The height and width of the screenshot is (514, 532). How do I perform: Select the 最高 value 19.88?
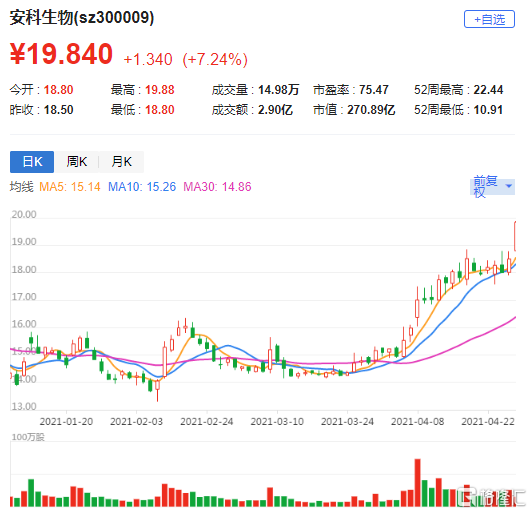point(160,90)
